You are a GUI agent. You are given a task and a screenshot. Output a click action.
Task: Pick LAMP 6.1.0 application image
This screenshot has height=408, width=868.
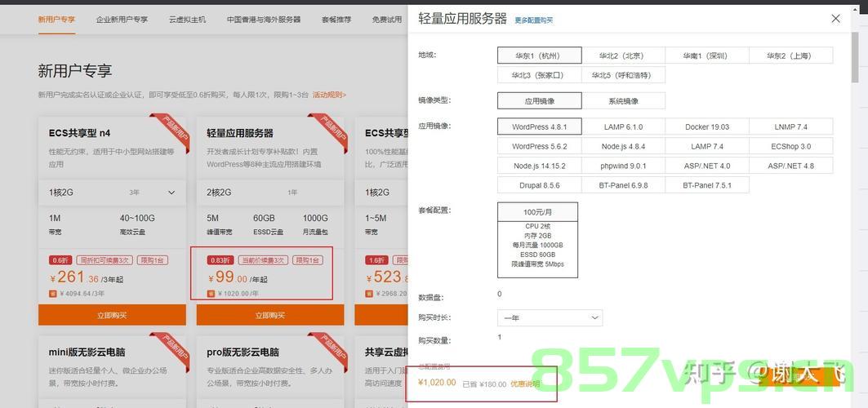(x=623, y=126)
